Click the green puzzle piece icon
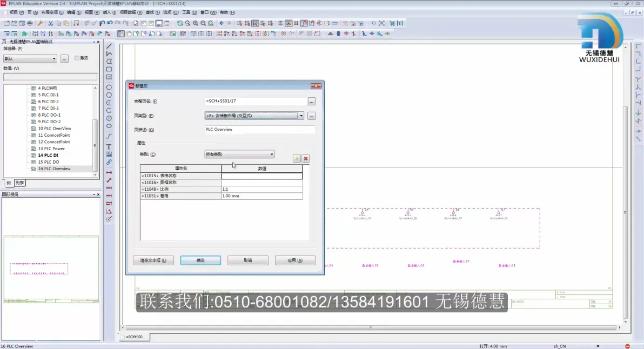Image resolution: width=644 pixels, height=349 pixels. tap(25, 33)
